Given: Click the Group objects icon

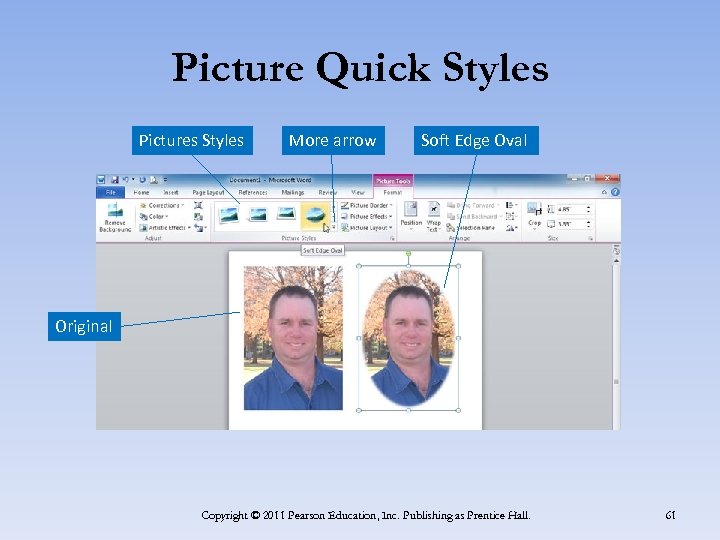Looking at the screenshot, I should [511, 216].
